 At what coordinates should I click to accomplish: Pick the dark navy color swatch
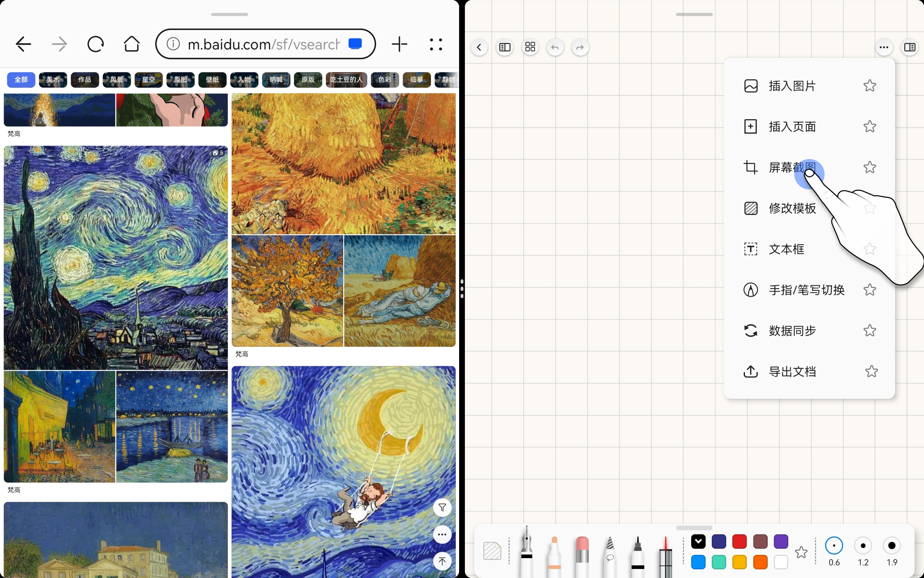point(719,541)
